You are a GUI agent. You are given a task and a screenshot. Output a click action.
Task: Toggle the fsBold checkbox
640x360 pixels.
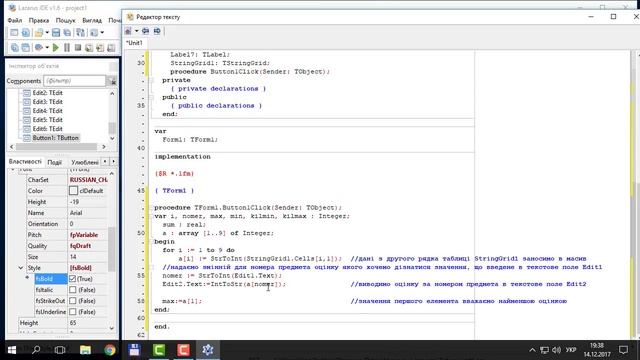click(73, 279)
